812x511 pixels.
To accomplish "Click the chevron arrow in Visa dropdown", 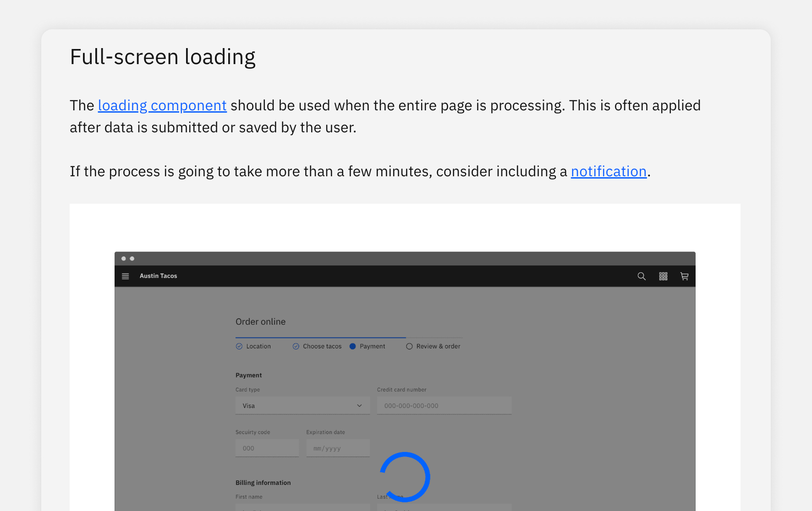I will 359,406.
